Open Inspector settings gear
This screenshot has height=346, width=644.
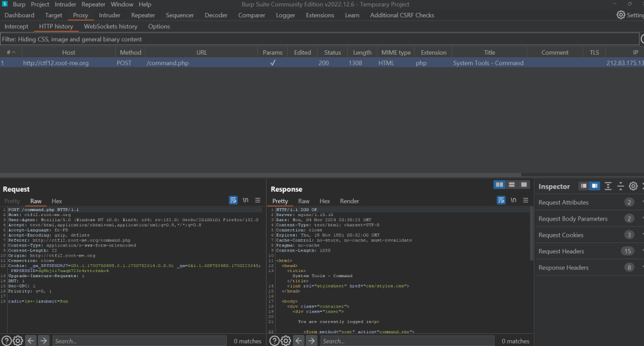[633, 186]
